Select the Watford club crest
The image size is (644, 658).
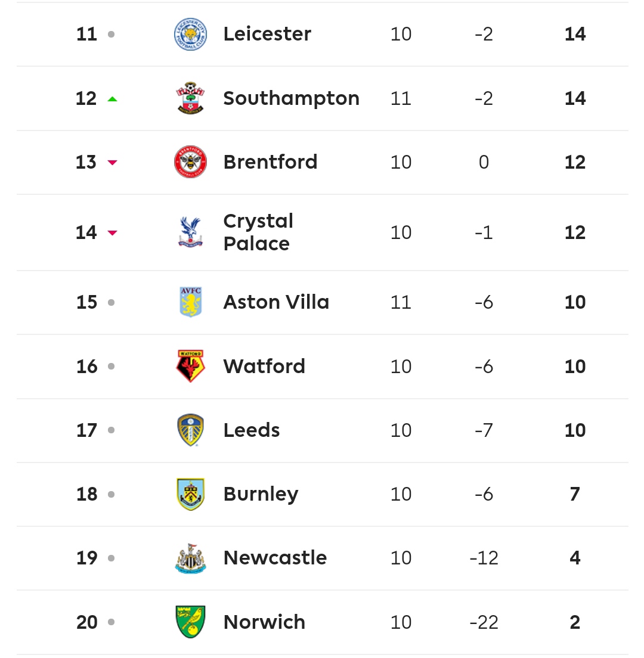[190, 366]
